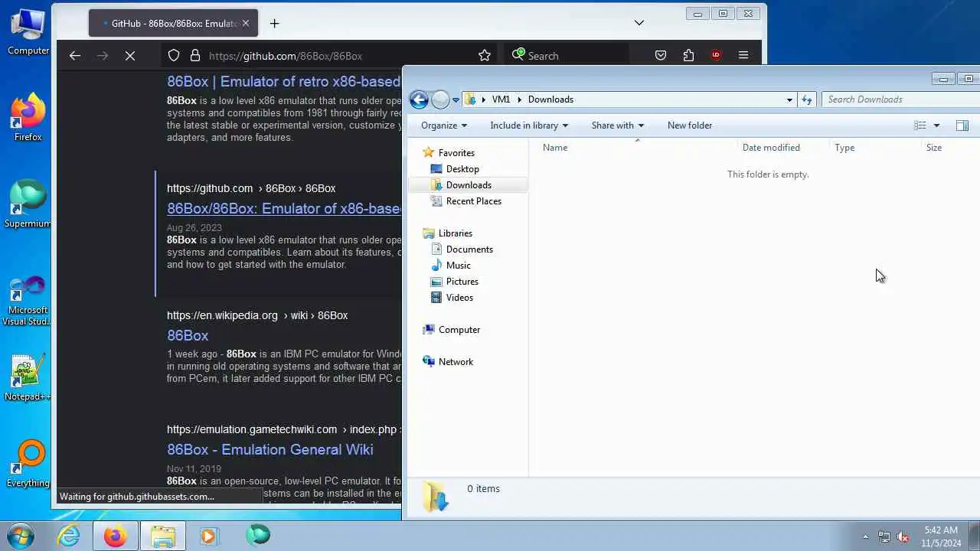This screenshot has height=551, width=980.
Task: Open the Firefox hamburger application menu
Action: (x=743, y=55)
